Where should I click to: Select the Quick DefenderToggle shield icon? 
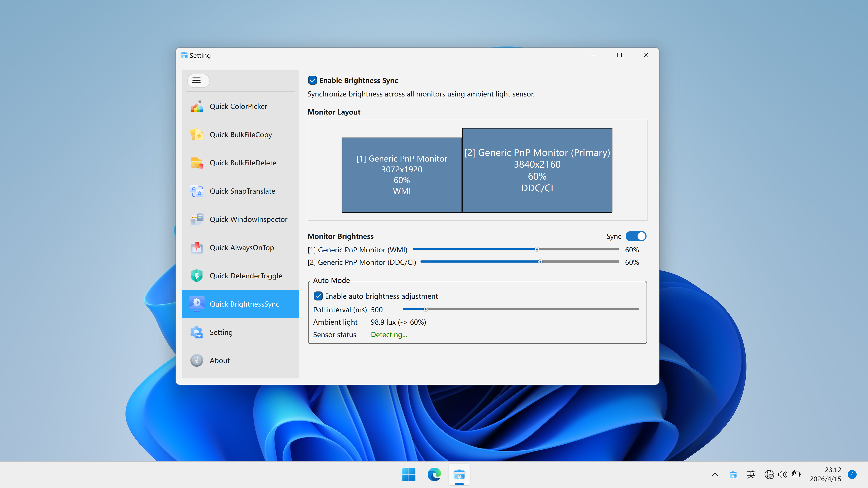pos(197,275)
